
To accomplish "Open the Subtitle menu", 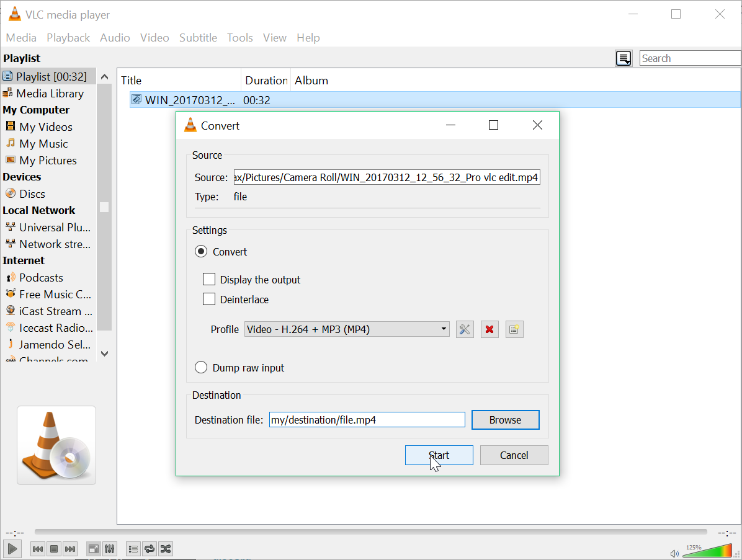I will [198, 38].
